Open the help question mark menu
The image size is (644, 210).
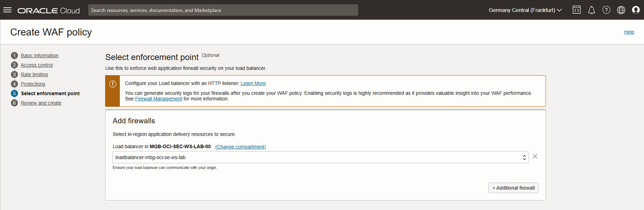pyautogui.click(x=606, y=10)
